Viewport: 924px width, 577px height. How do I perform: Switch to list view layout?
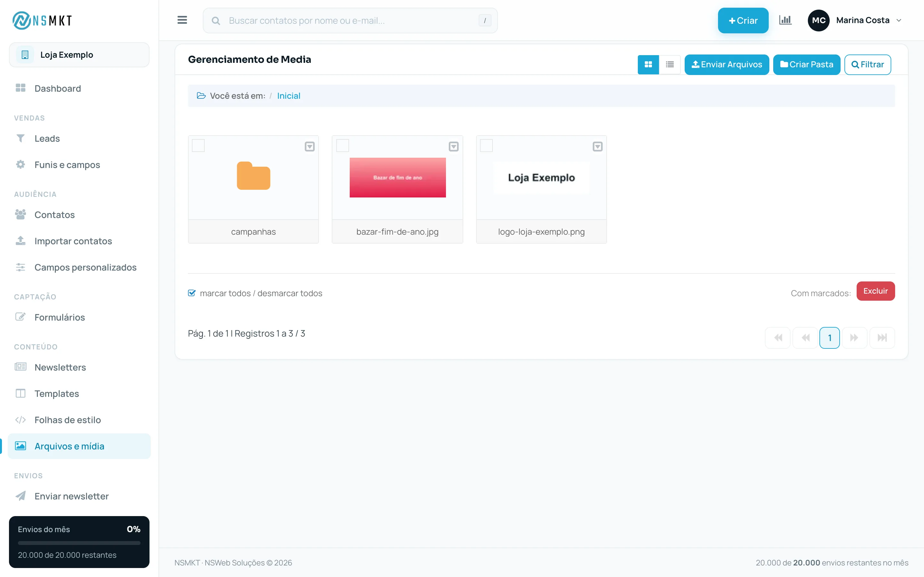tap(669, 64)
